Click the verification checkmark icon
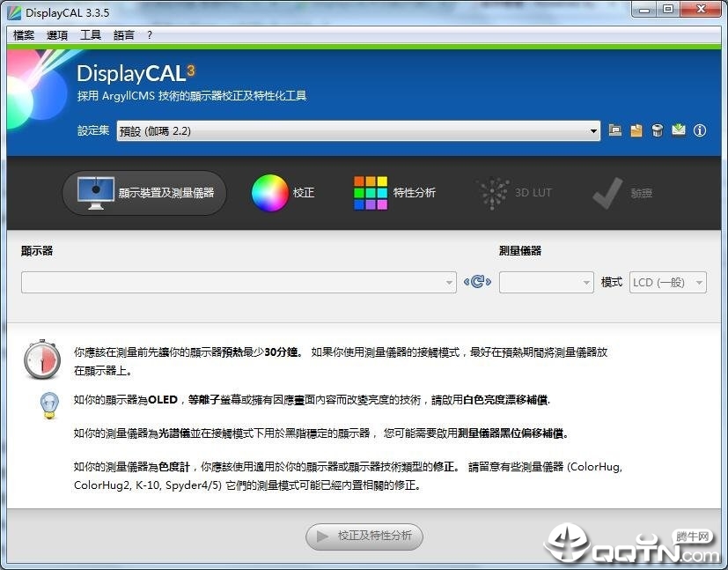Image resolution: width=728 pixels, height=570 pixels. coord(607,193)
